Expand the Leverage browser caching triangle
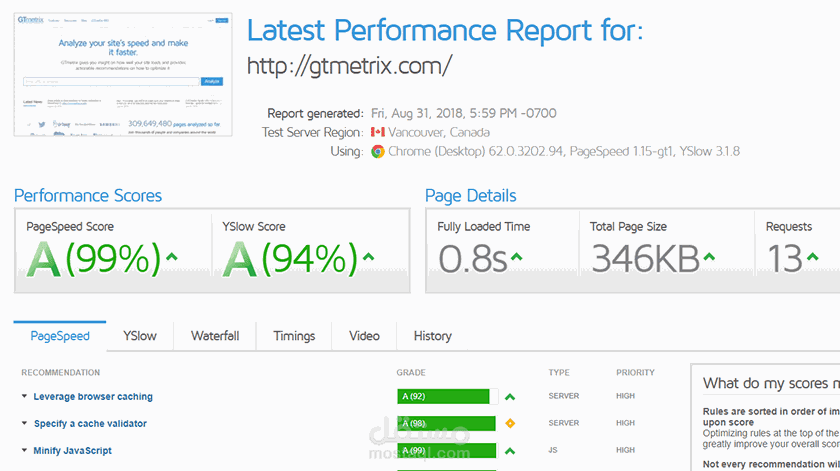The height and width of the screenshot is (471, 840). pos(24,396)
